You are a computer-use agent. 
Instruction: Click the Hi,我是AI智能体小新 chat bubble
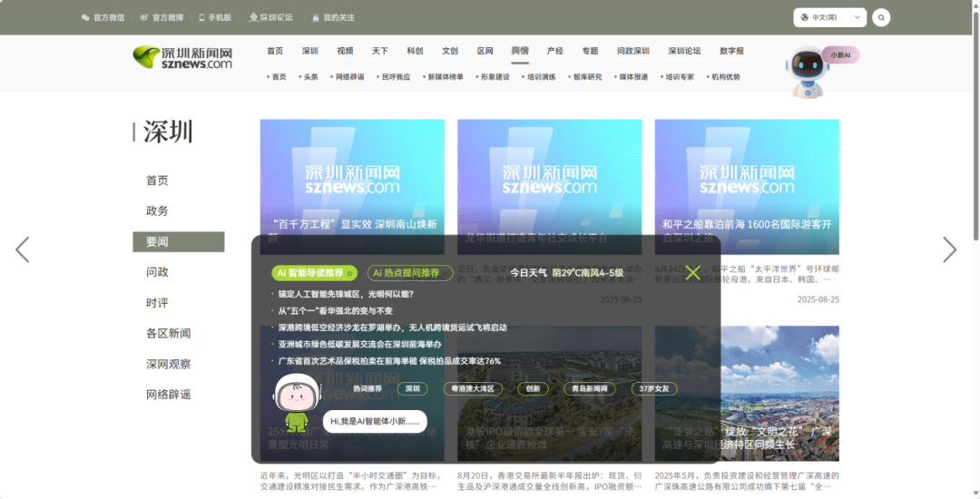click(375, 421)
